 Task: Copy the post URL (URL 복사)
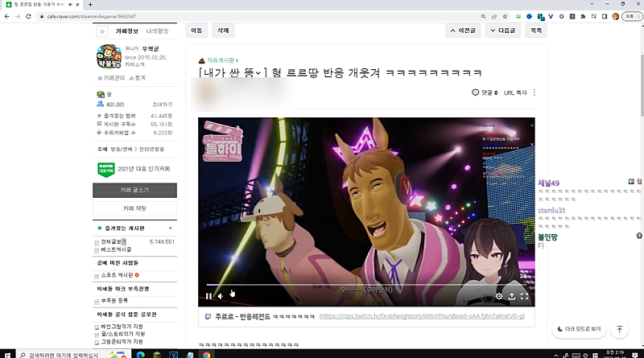[x=515, y=93]
